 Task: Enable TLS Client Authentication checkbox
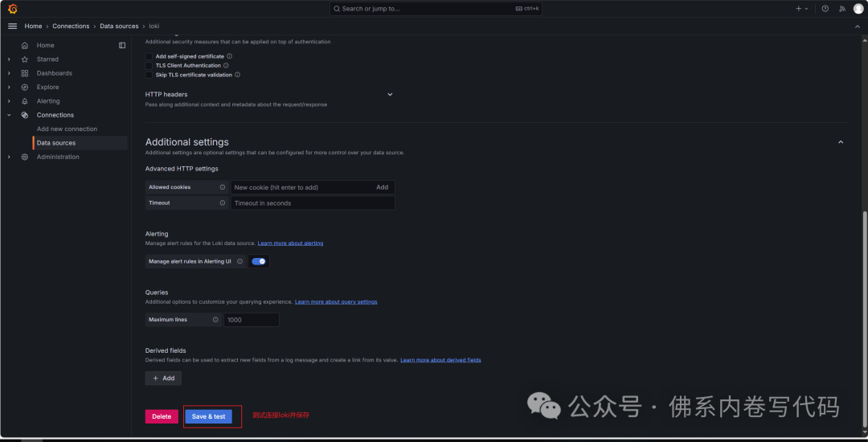tap(149, 65)
